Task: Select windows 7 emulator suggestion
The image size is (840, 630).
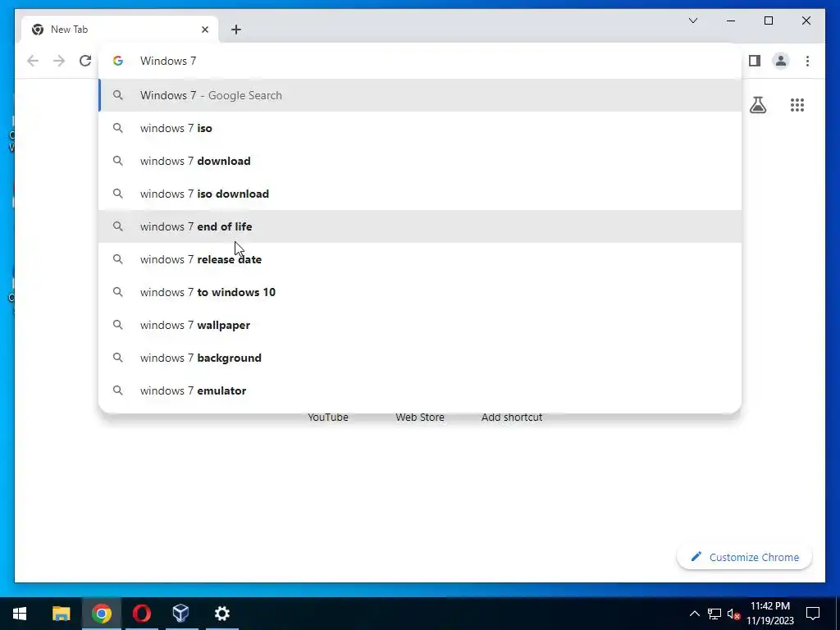Action: click(x=420, y=390)
